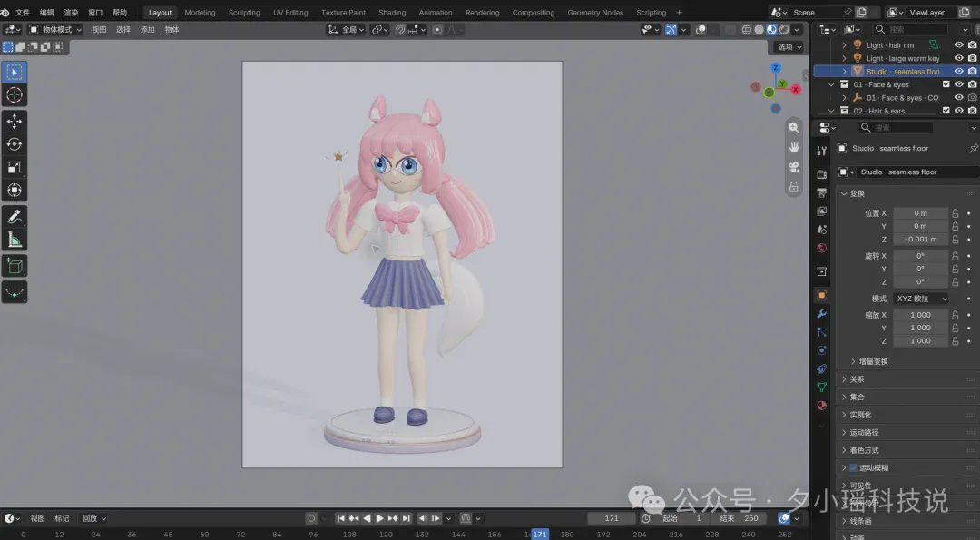Screen dimensions: 980x540
Task: Choose the Measure tool
Action: [15, 240]
